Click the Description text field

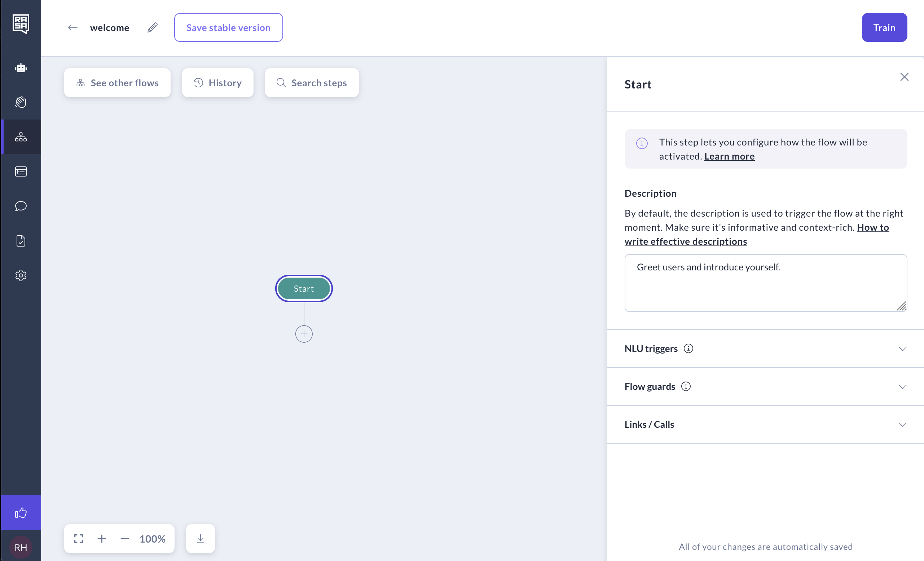pyautogui.click(x=765, y=283)
